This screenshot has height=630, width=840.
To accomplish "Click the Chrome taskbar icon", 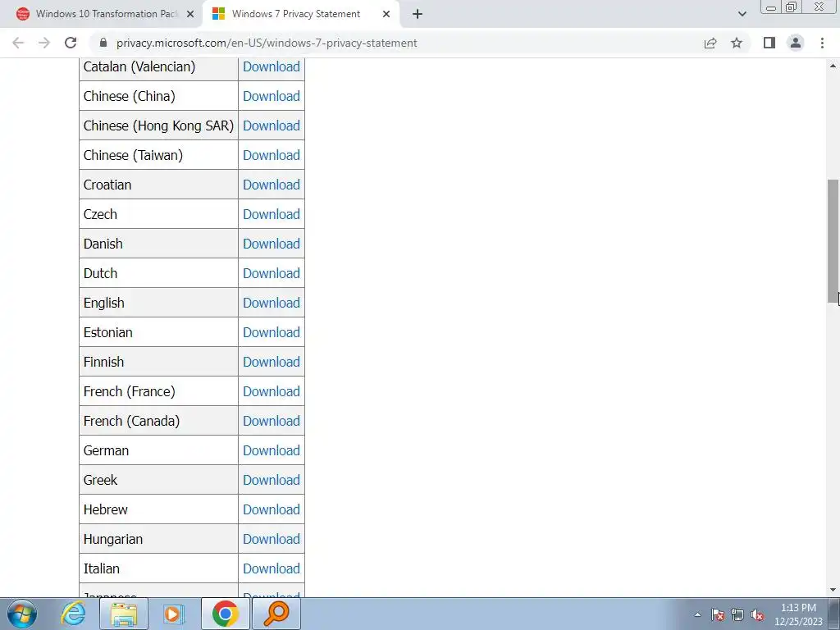I will click(225, 614).
